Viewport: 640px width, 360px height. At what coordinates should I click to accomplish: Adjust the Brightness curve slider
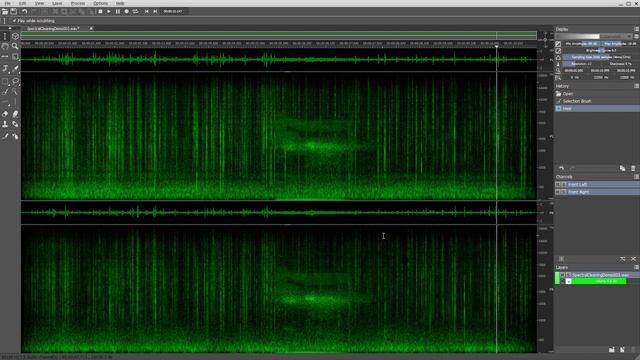point(600,51)
